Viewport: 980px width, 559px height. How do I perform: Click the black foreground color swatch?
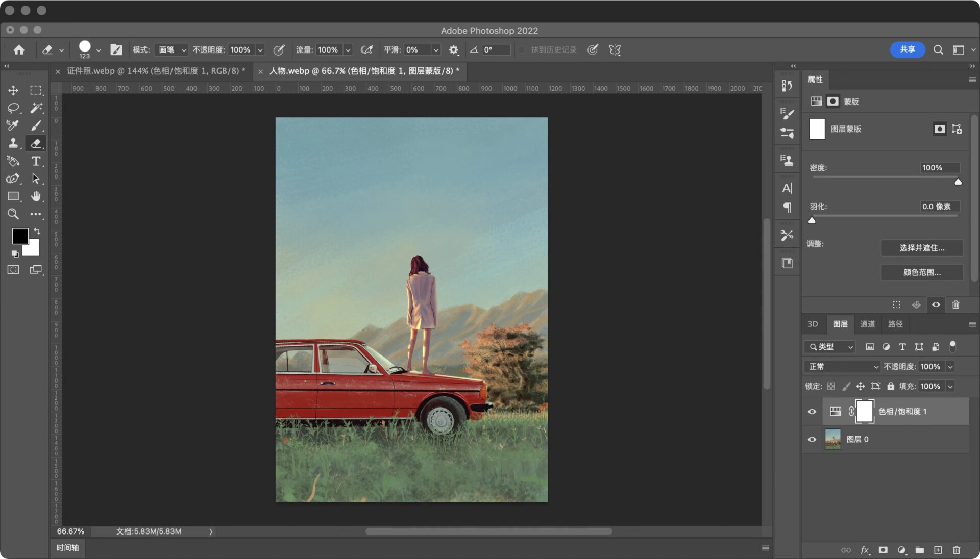pos(19,236)
